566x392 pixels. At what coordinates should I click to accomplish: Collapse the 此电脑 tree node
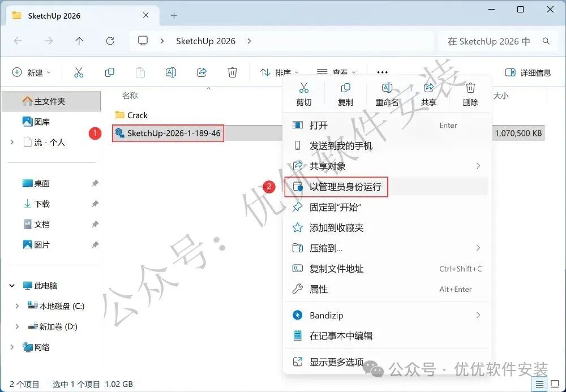coord(12,286)
